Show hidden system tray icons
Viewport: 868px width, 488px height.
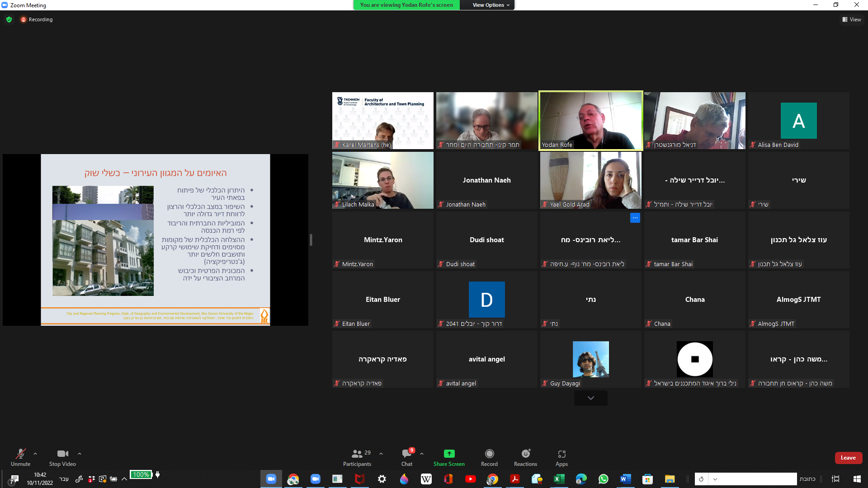[x=124, y=479]
